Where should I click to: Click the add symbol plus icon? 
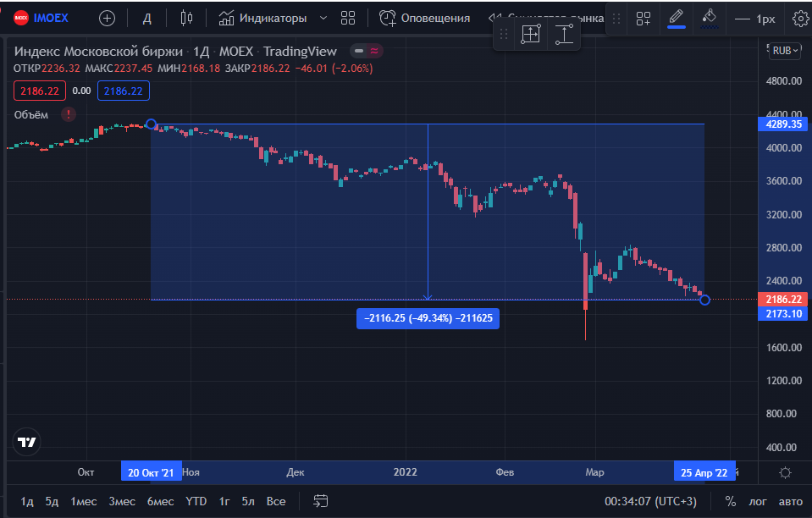pyautogui.click(x=107, y=19)
